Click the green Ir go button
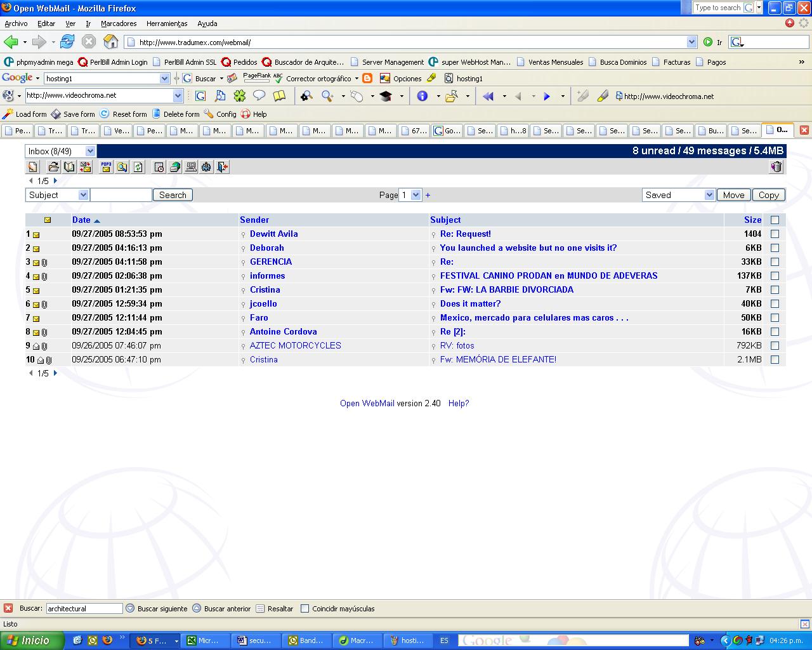Image resolution: width=812 pixels, height=650 pixels. [712, 42]
